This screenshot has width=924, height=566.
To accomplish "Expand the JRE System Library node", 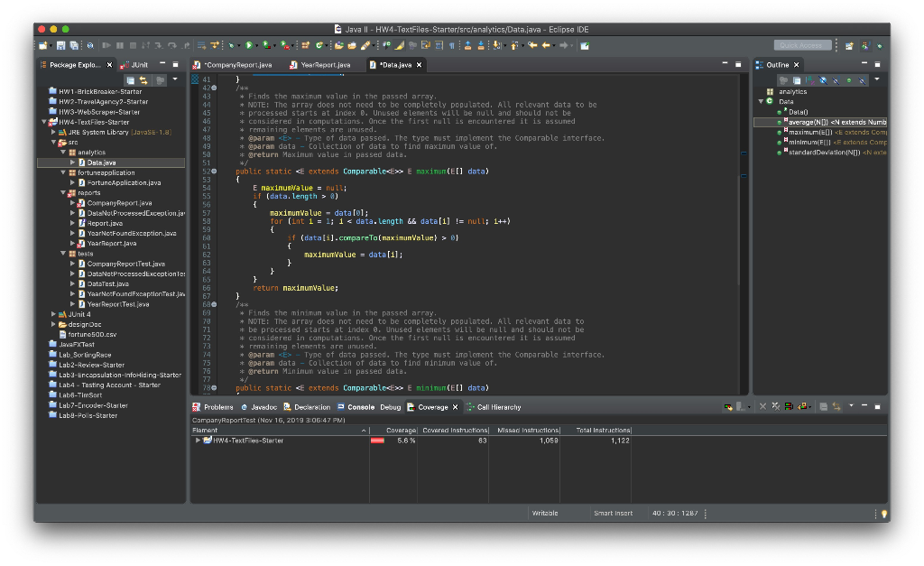I will 53,132.
